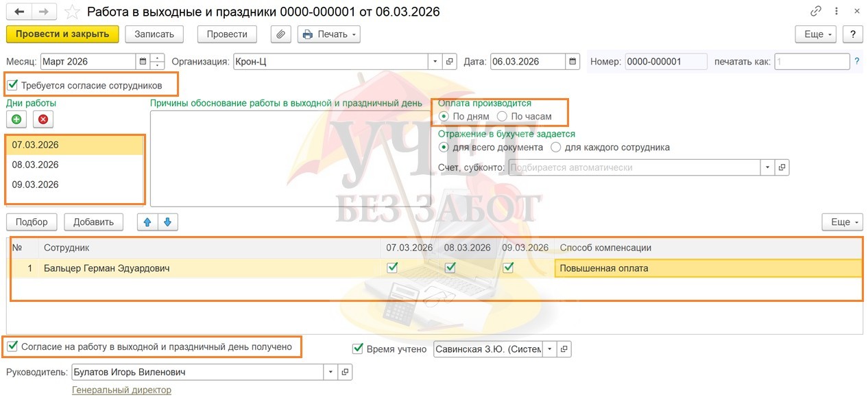Viewport: 868px width, 400px height.
Task: Uncheck 07.03.2026 for Бальцер
Action: tap(392, 268)
